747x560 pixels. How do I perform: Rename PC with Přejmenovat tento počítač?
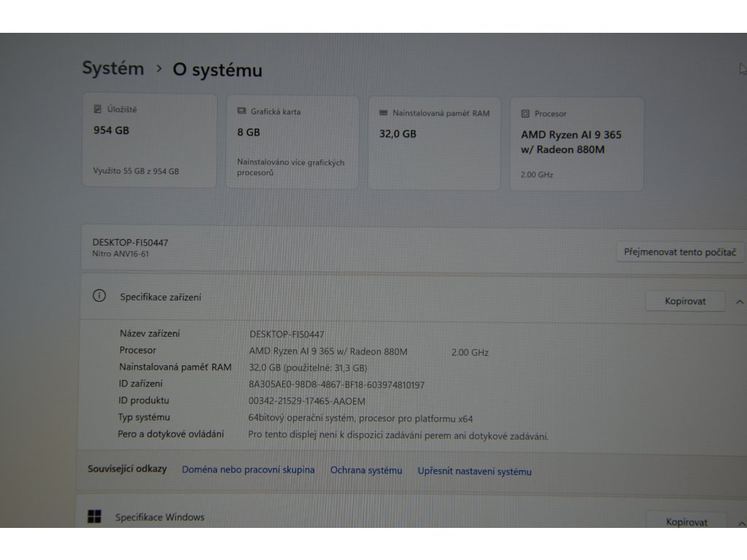[x=680, y=252]
